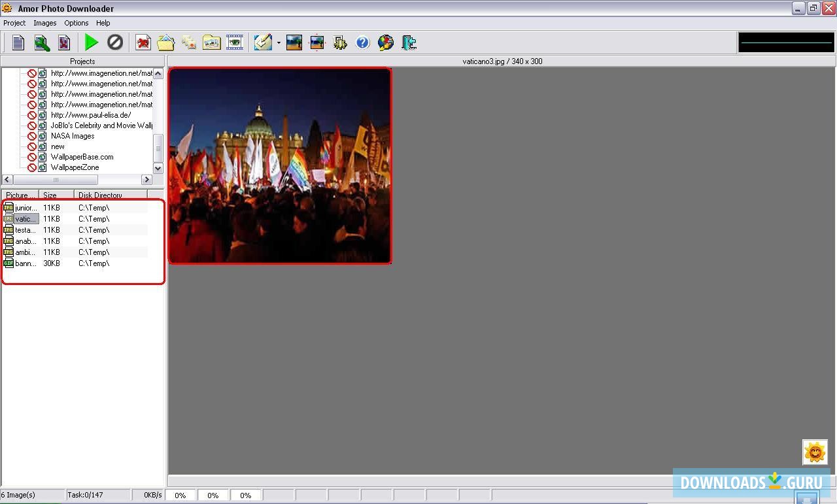Click the first 0% progress indicator

180,495
